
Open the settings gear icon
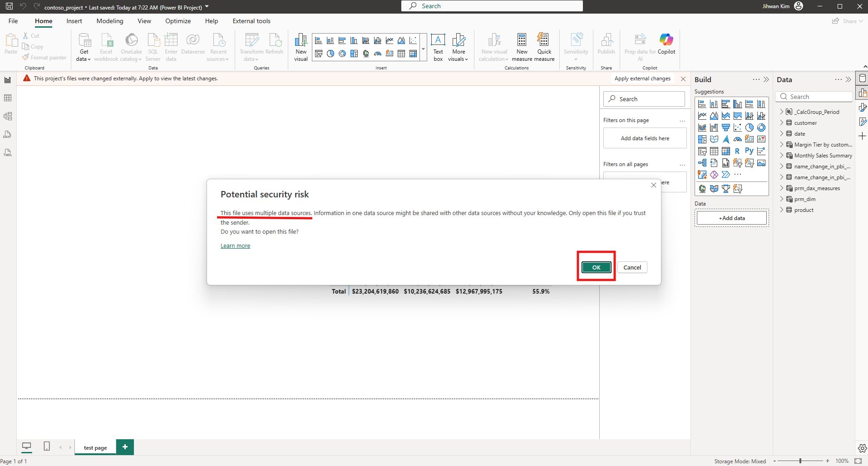[x=862, y=448]
